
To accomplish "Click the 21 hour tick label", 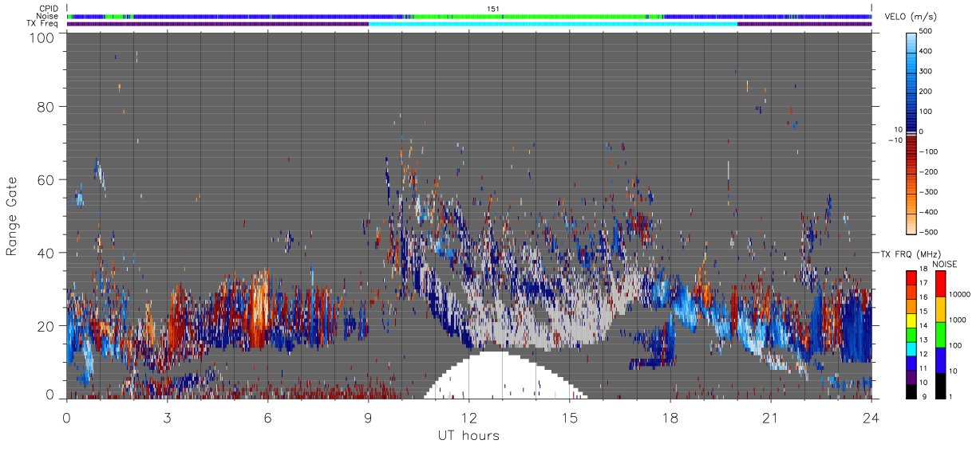I will (770, 418).
